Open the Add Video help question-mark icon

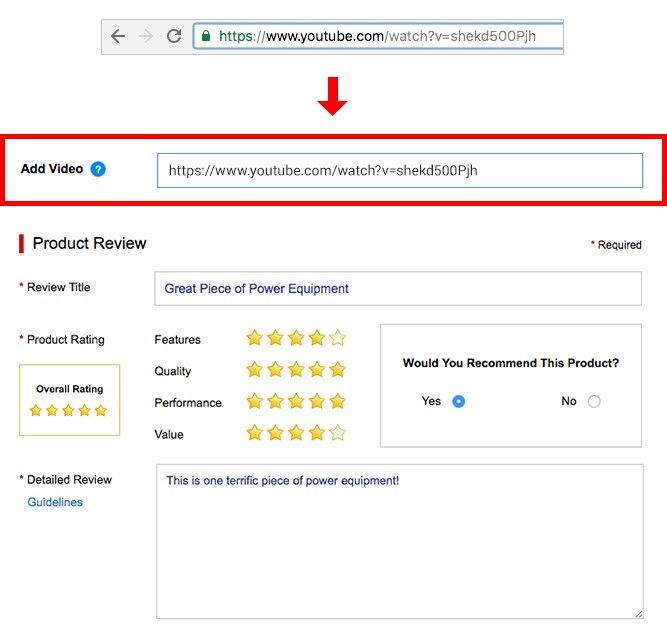coord(98,169)
